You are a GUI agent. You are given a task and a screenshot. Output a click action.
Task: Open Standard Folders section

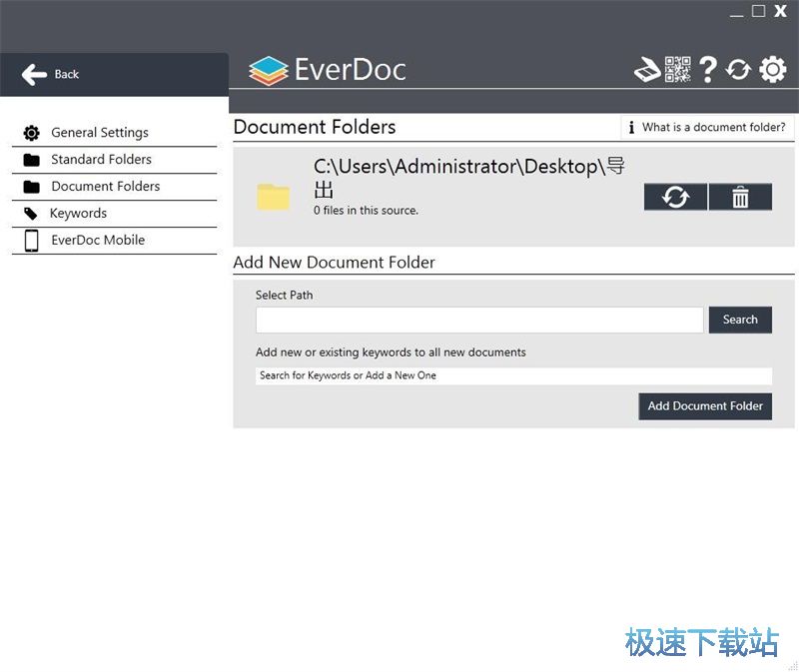coord(114,160)
